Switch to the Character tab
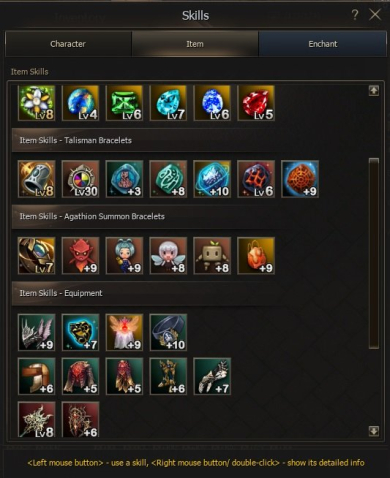The height and width of the screenshot is (478, 390). (68, 44)
